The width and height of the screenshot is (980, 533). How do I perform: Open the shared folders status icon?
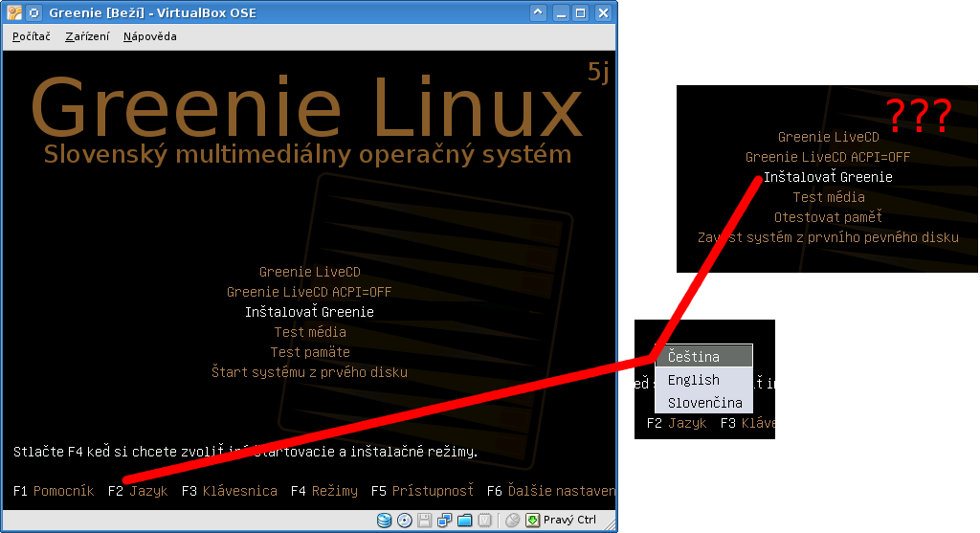click(x=464, y=520)
